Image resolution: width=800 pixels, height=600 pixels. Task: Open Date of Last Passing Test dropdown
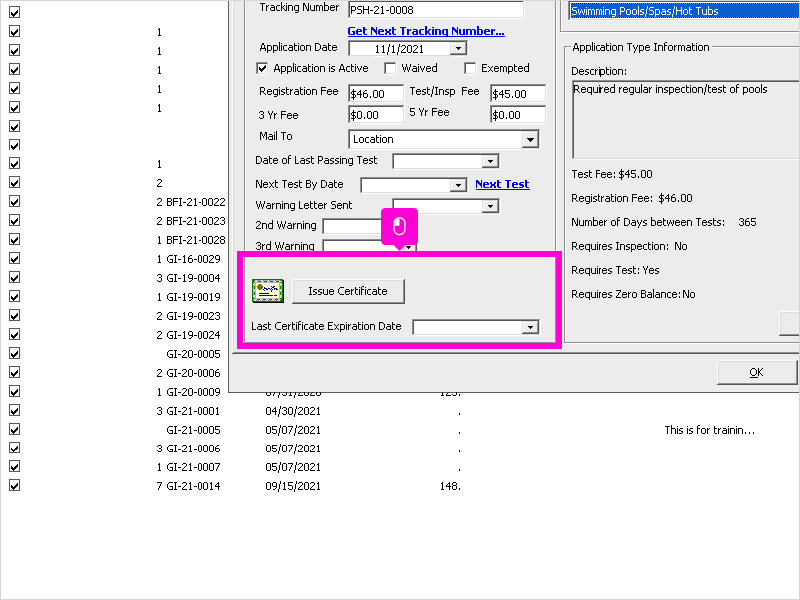click(x=490, y=161)
